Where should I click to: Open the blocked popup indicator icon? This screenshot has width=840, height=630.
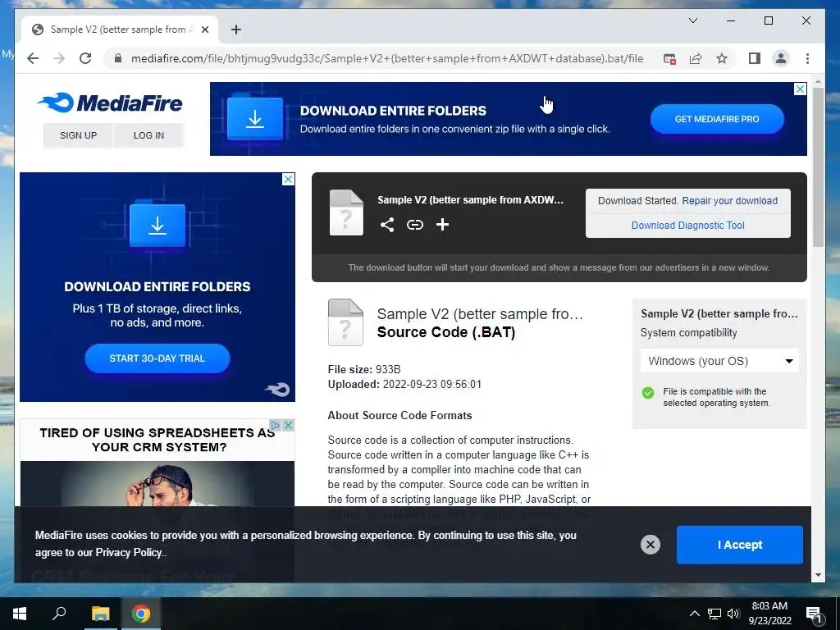pyautogui.click(x=669, y=59)
